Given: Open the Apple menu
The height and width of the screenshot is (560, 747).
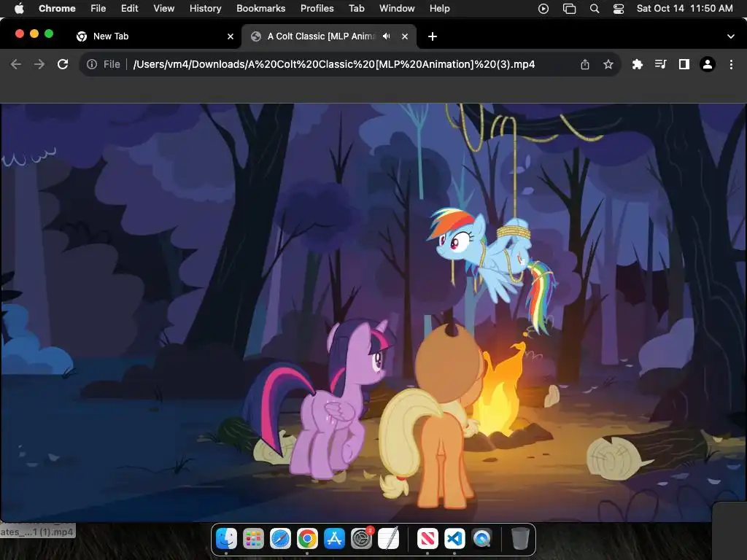Looking at the screenshot, I should [19, 8].
